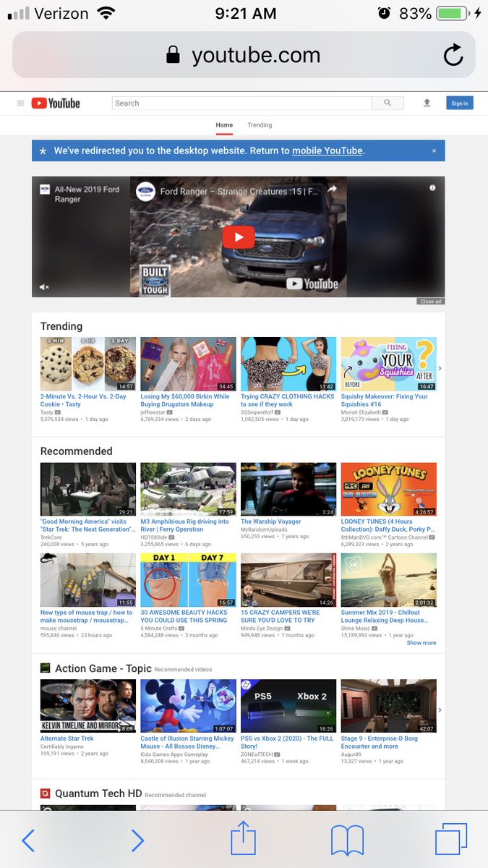Open the New type of mouse trap thumbnail

(x=88, y=580)
